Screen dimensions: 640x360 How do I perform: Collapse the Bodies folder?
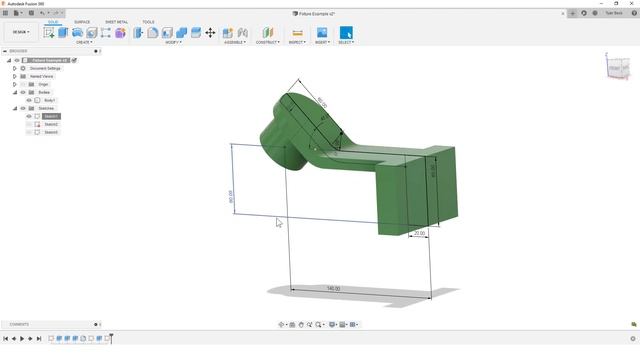pyautogui.click(x=15, y=92)
